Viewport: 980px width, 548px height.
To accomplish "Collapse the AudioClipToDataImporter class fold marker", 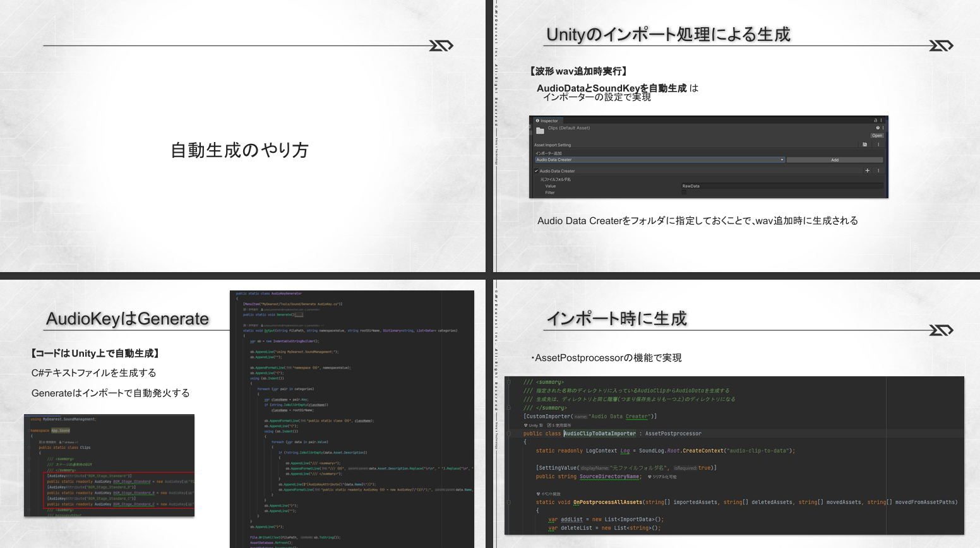I will coord(508,434).
